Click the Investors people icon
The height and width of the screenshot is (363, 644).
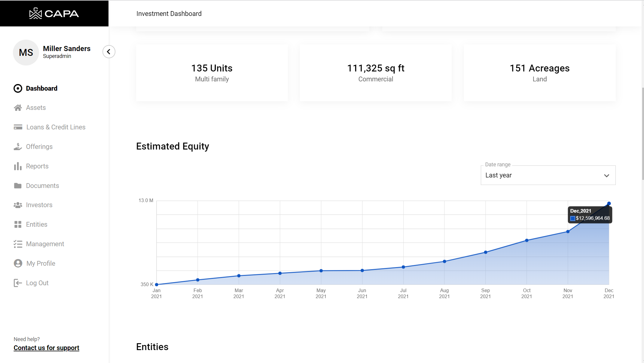point(18,205)
